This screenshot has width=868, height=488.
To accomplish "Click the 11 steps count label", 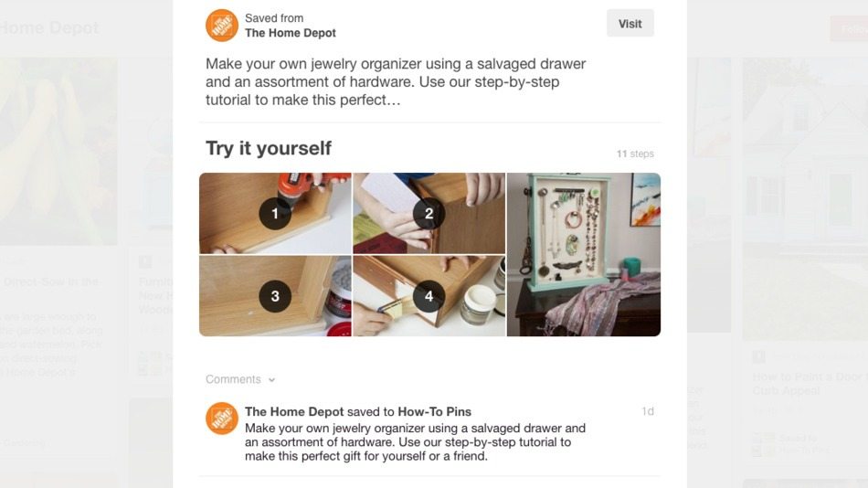I will tap(635, 154).
